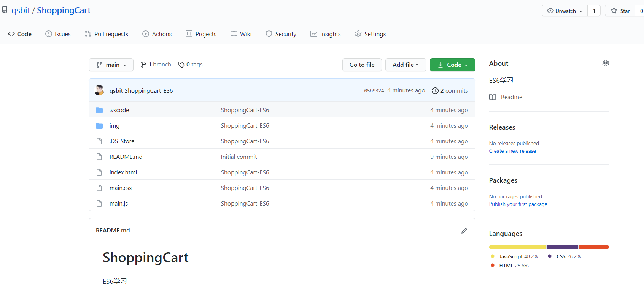Open the Readme link in About
This screenshot has height=291, width=644.
click(512, 97)
